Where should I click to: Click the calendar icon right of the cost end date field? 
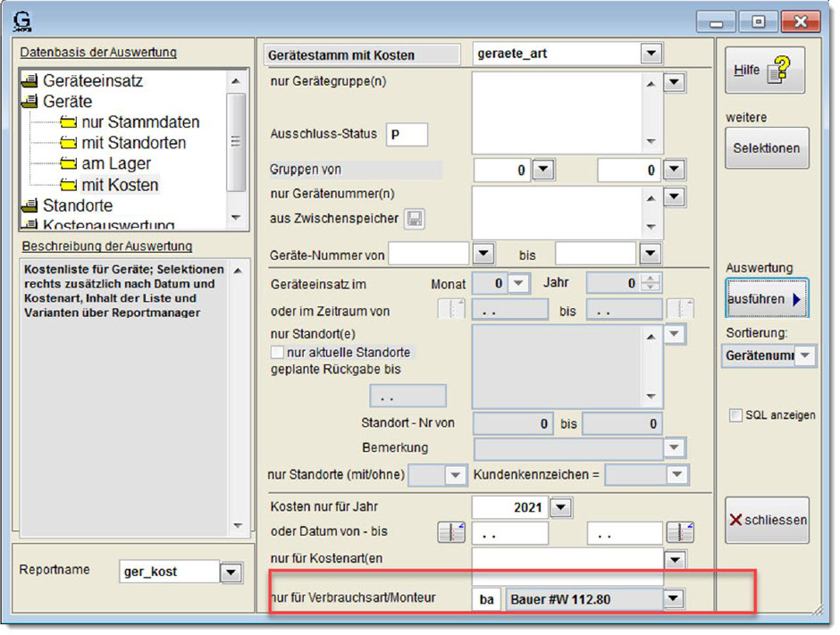[x=680, y=533]
